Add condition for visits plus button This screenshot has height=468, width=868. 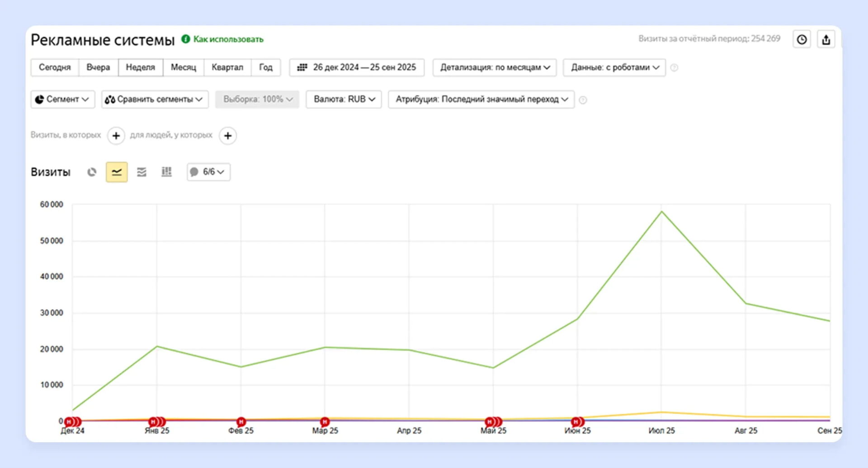[x=116, y=136]
